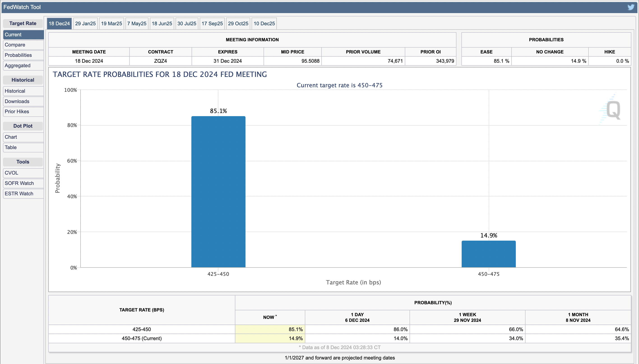Select the 29 Jan25 meeting tab

[x=85, y=23]
